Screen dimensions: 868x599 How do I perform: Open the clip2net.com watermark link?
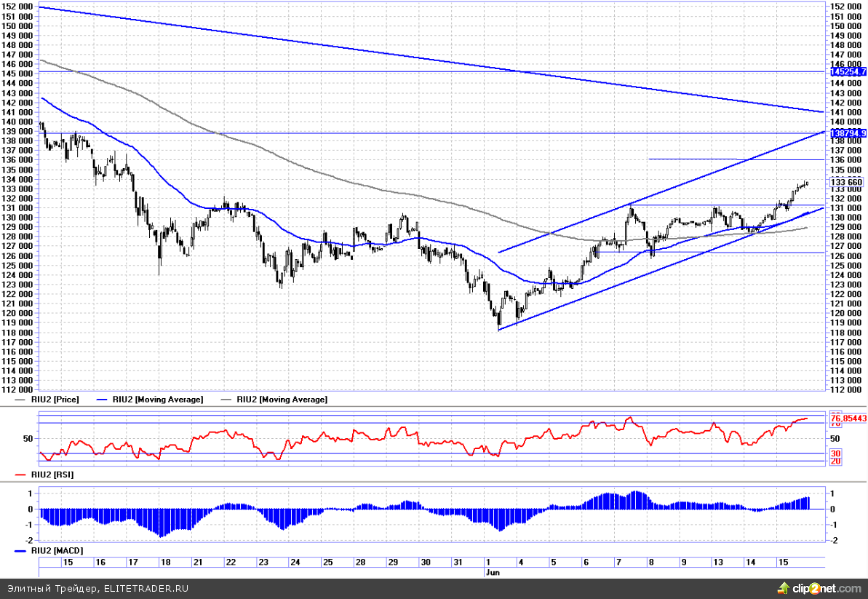[x=824, y=587]
